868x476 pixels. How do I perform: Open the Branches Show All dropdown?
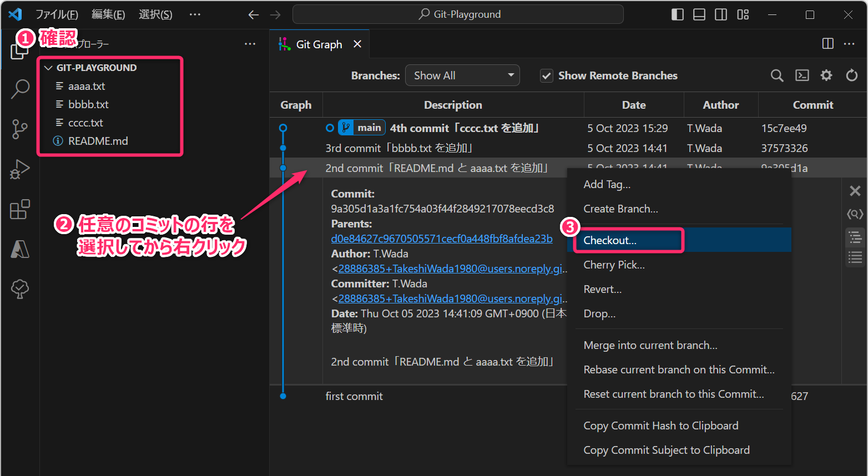tap(462, 75)
